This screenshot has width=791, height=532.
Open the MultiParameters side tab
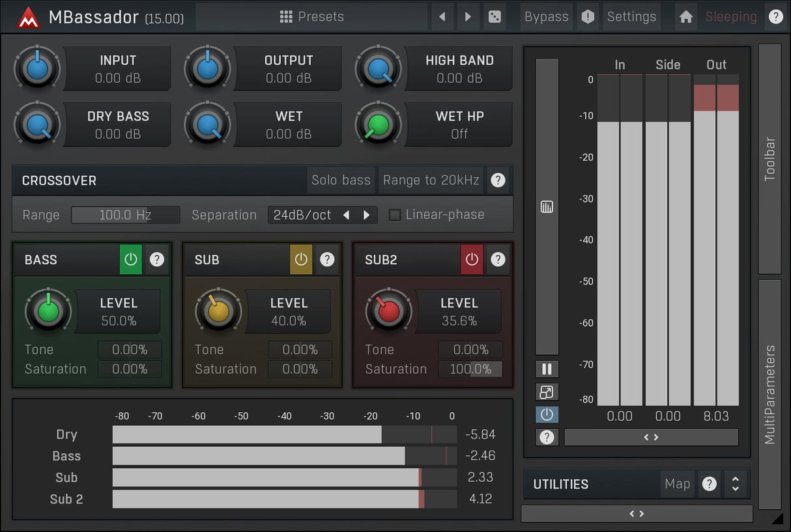[769, 394]
